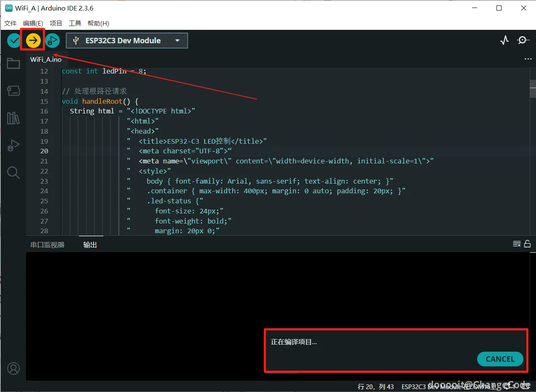Click the editor vertical scrollbar thumb

tap(533, 89)
